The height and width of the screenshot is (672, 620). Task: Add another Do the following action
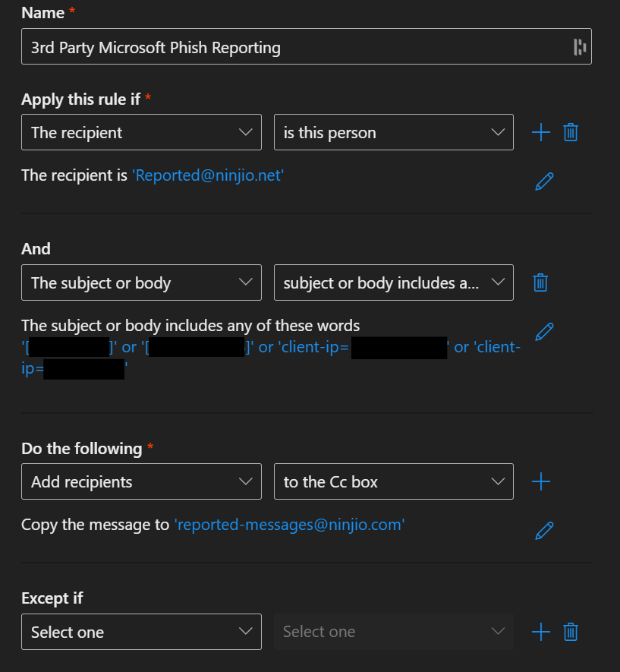[540, 481]
